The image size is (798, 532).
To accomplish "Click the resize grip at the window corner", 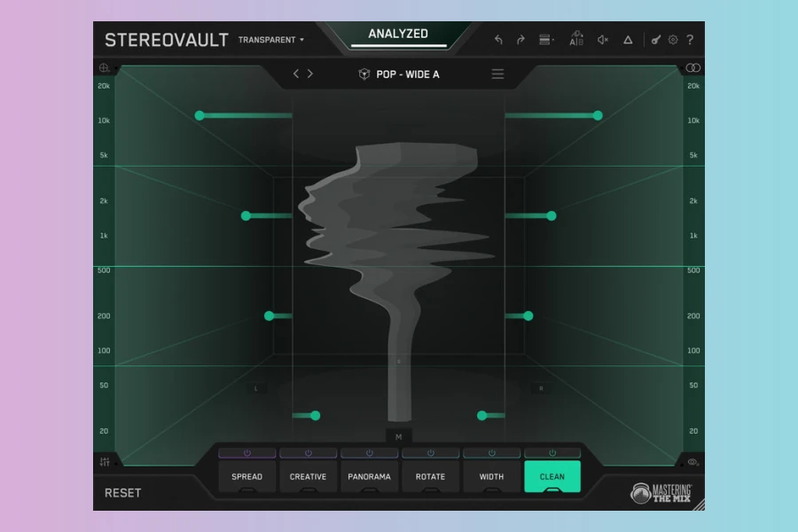I will [700, 505].
